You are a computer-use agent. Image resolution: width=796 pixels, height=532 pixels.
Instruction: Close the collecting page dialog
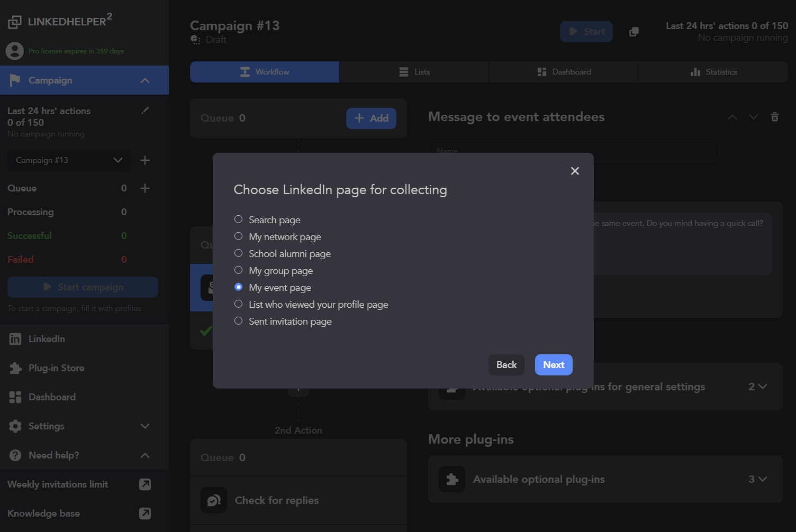(575, 171)
